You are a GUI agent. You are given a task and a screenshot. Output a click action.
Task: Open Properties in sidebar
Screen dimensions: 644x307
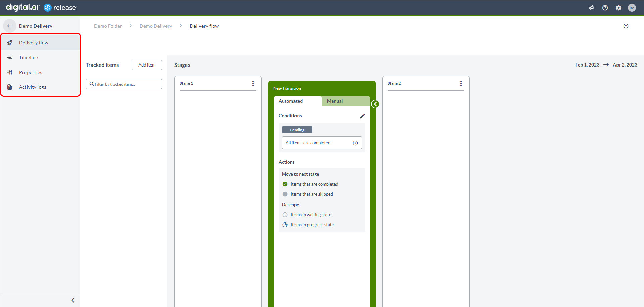(40, 72)
